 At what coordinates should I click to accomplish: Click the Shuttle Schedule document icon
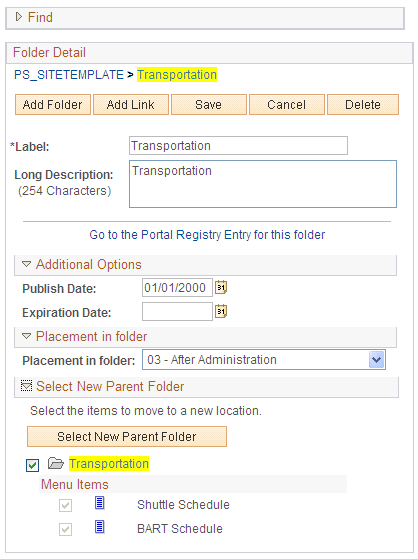[100, 503]
